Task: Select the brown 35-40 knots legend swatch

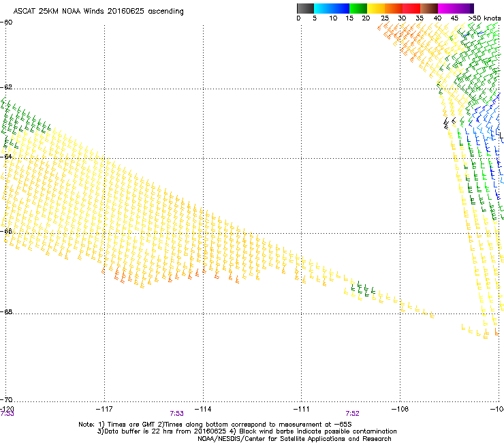Action: [x=429, y=8]
